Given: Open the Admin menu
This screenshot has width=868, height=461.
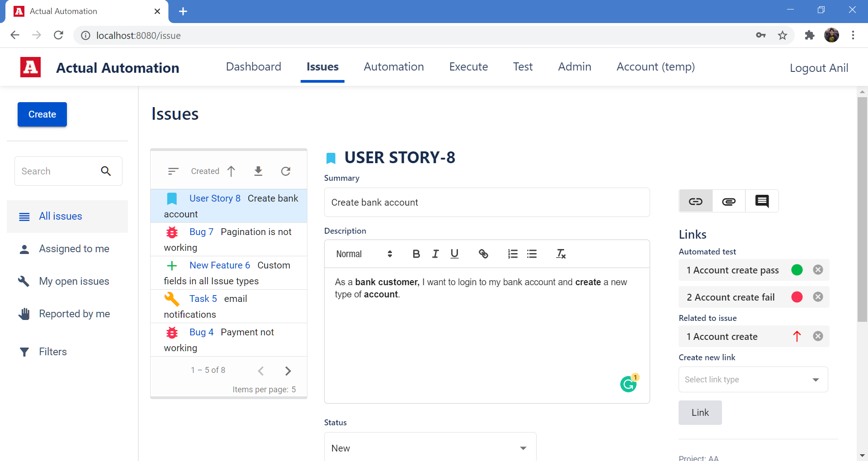Looking at the screenshot, I should [575, 67].
